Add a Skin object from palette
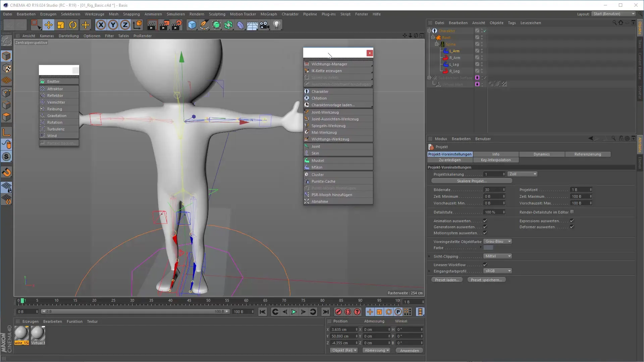The image size is (644, 362). (338, 153)
